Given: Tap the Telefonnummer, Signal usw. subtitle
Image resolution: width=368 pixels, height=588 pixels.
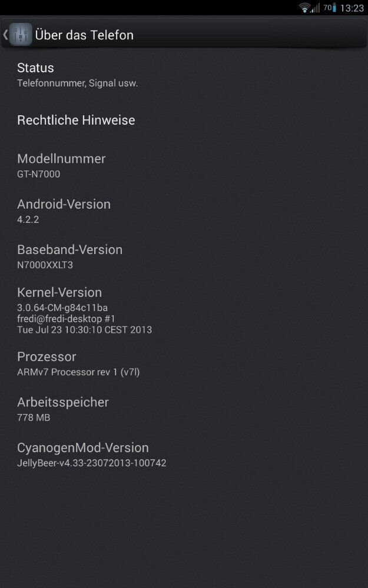Looking at the screenshot, I should click(x=78, y=83).
